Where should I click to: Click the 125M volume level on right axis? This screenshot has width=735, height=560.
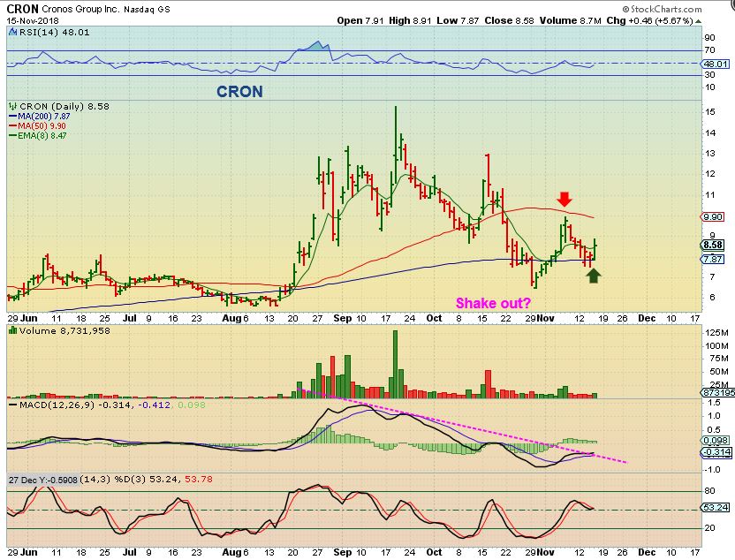click(717, 333)
